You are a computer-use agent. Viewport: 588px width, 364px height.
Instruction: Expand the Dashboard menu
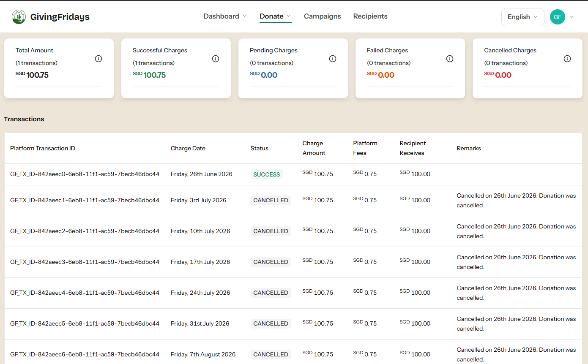coord(225,16)
